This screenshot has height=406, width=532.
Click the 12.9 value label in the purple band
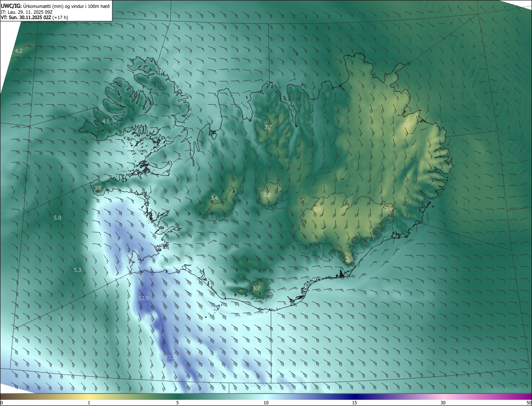[143, 298]
